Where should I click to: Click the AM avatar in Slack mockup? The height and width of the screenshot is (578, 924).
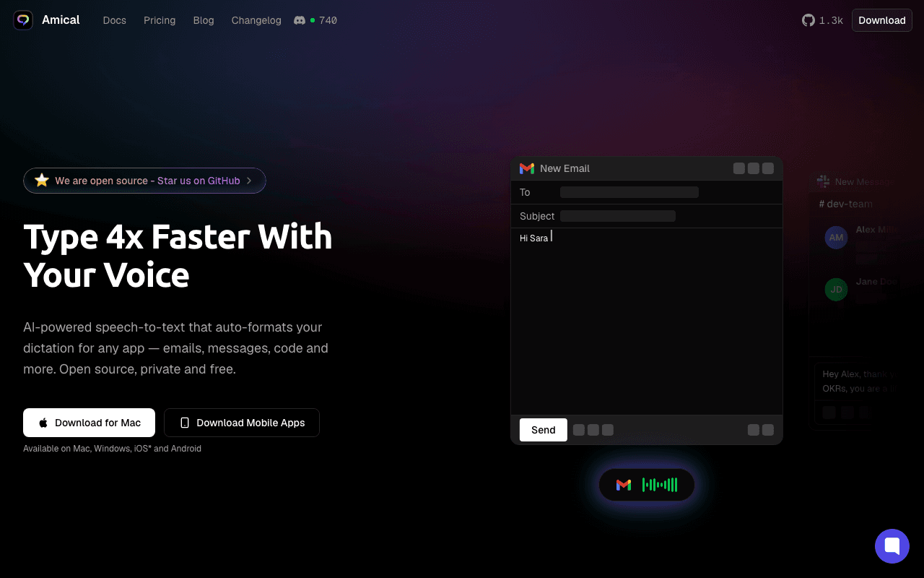click(836, 237)
